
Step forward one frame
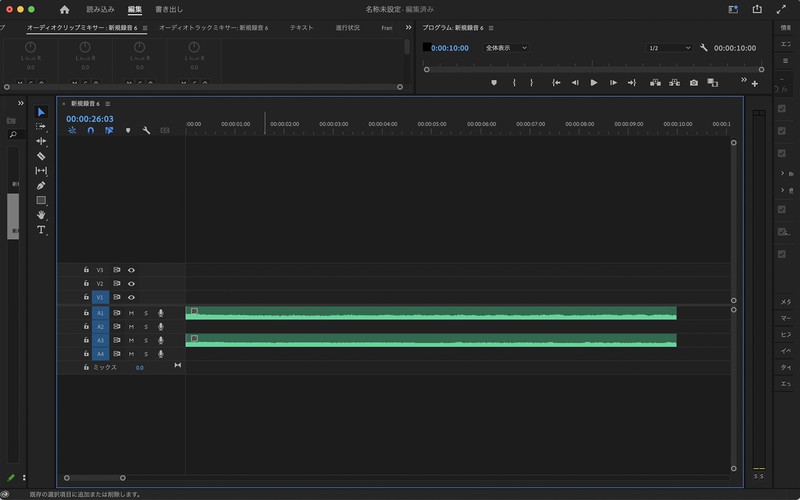(x=613, y=83)
